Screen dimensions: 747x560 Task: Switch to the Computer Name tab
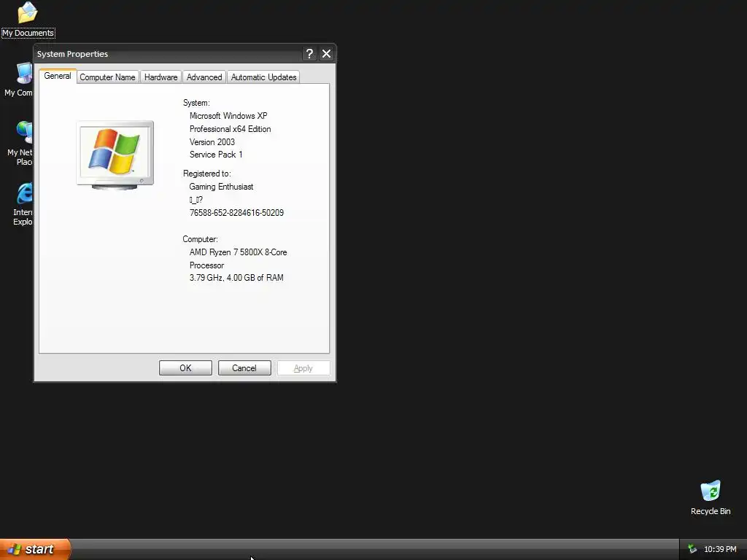(108, 77)
